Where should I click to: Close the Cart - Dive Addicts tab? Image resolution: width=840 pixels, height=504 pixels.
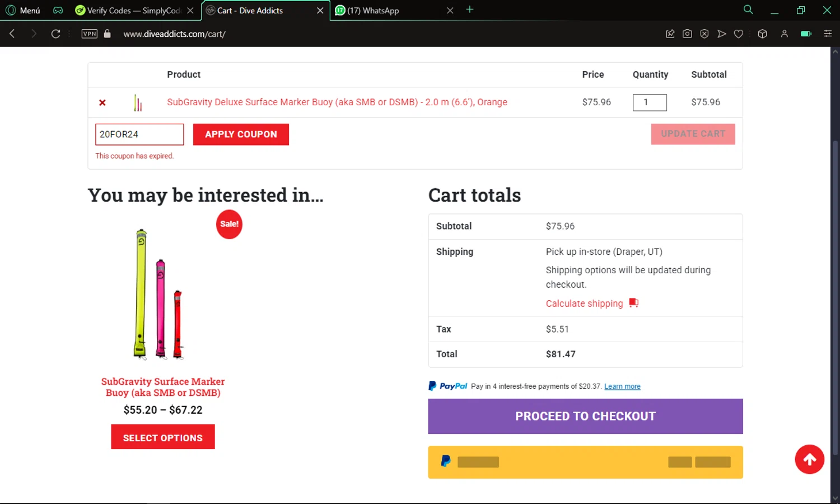coord(320,10)
